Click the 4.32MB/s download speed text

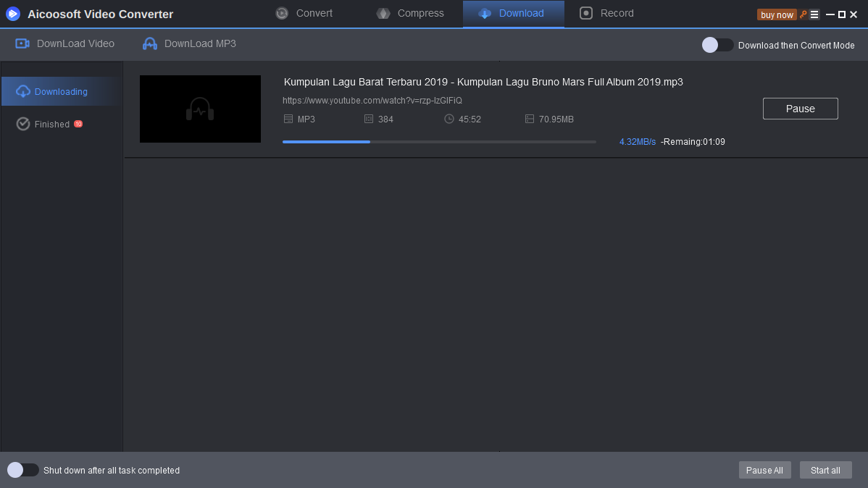[x=637, y=142]
